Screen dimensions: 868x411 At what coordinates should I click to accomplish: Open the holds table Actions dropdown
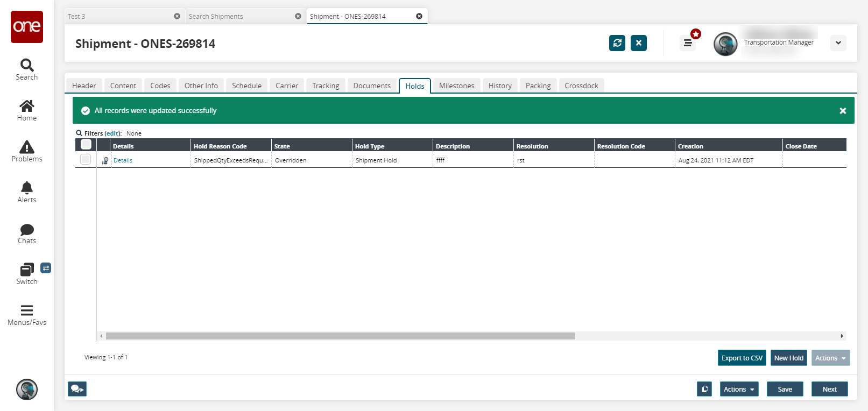(x=830, y=358)
